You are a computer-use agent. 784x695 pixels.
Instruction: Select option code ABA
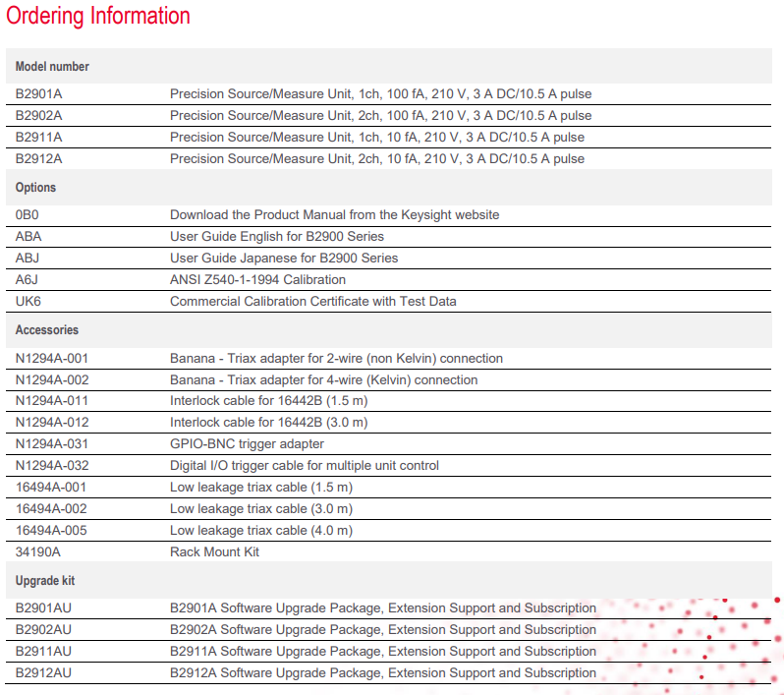coord(28,237)
